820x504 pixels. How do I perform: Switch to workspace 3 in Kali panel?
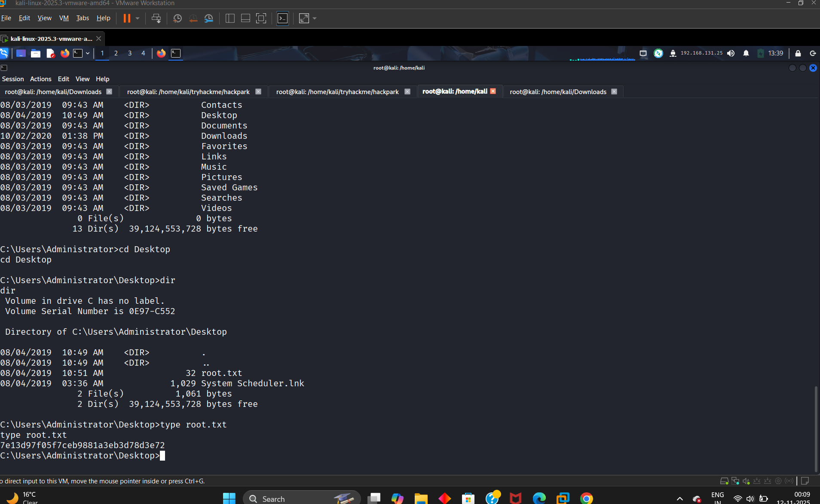(x=130, y=53)
